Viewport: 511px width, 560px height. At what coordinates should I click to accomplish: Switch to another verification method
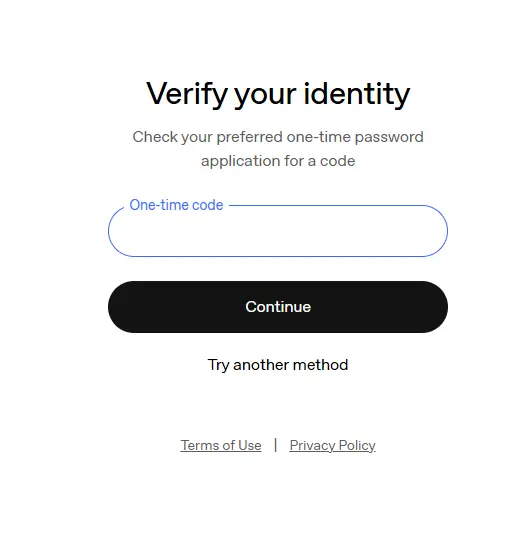(x=278, y=365)
